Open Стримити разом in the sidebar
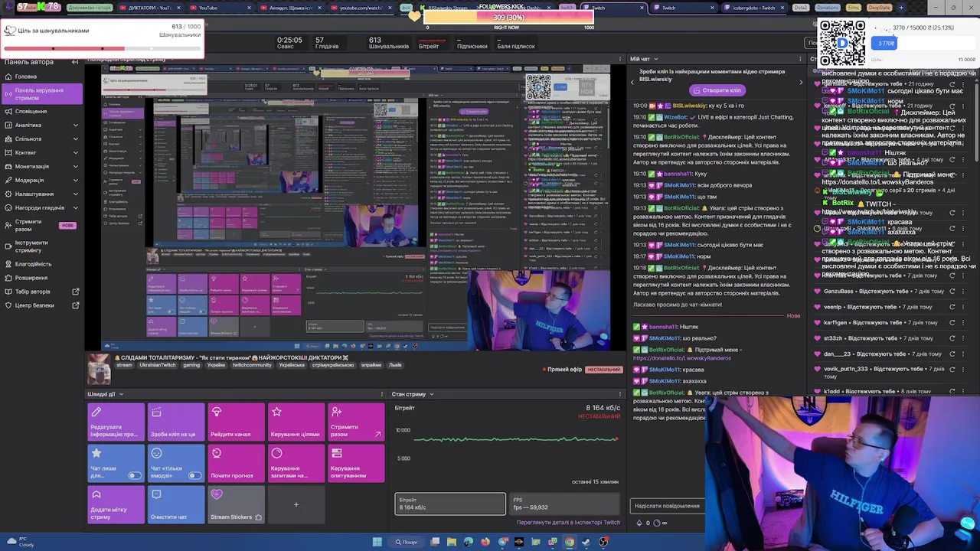Image resolution: width=980 pixels, height=551 pixels. tap(42, 225)
